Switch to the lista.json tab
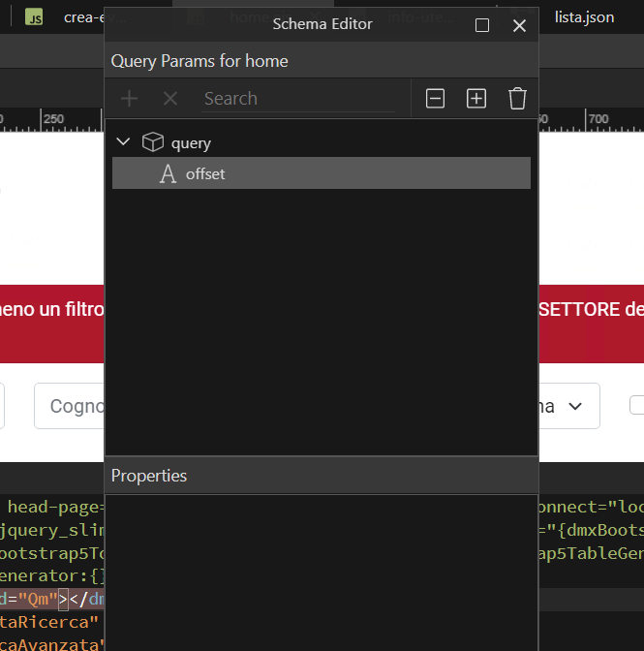The width and height of the screenshot is (644, 651). click(584, 17)
